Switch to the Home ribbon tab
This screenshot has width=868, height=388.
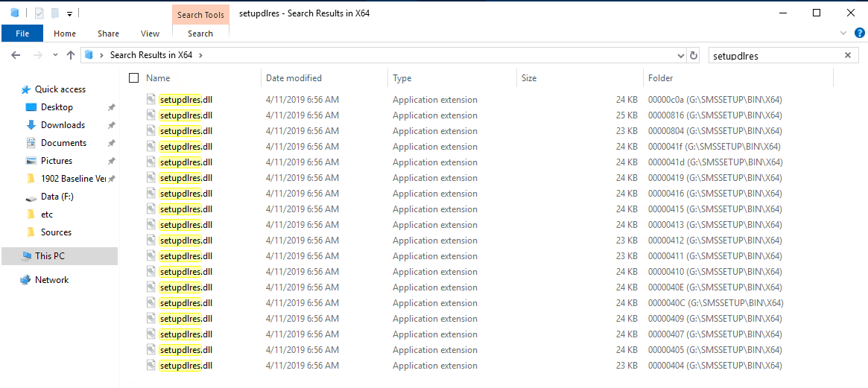65,34
